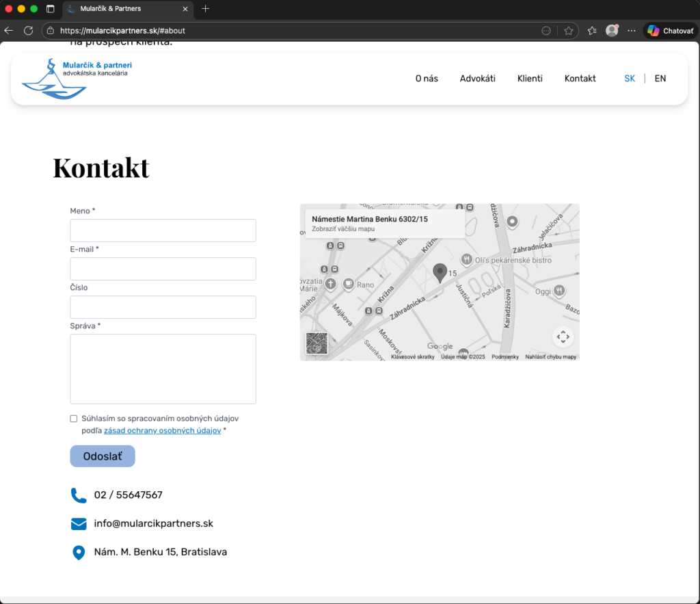Click the phone number 02 / 55647567
This screenshot has height=604, width=700.
[x=128, y=495]
